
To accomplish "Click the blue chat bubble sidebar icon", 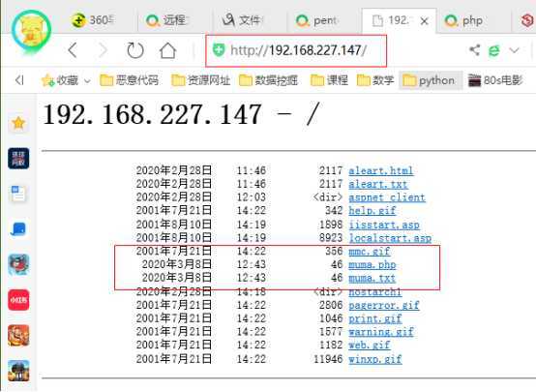I will click(x=18, y=229).
